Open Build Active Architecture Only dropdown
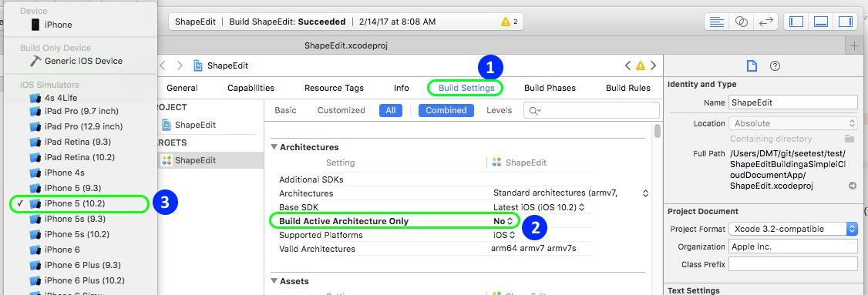The height and width of the screenshot is (295, 868). click(503, 221)
